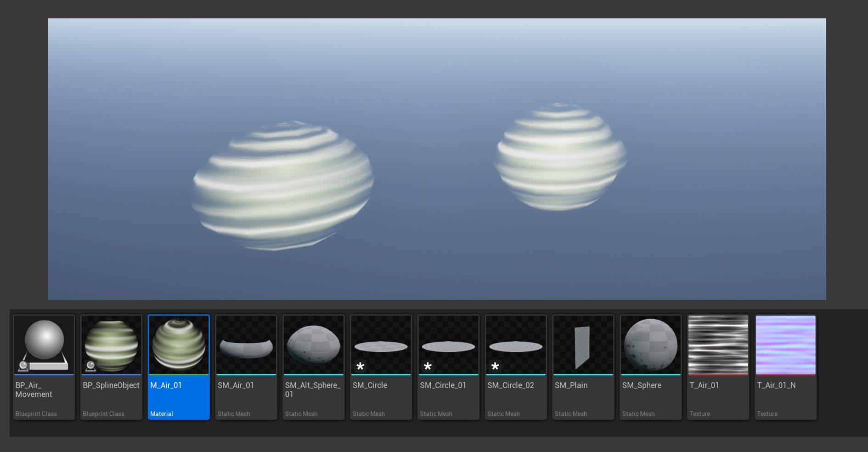Image resolution: width=868 pixels, height=452 pixels.
Task: Click the unsaved asterisk on SM_Circle_01
Action: tap(428, 366)
